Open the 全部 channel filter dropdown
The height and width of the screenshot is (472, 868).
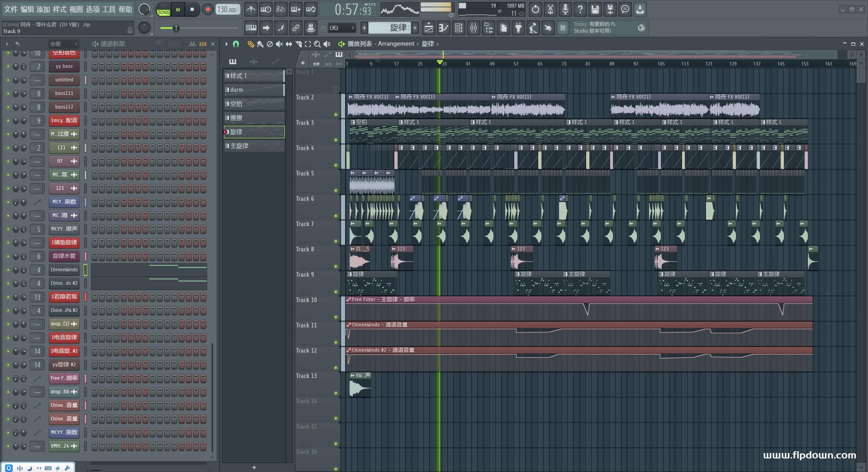point(63,44)
